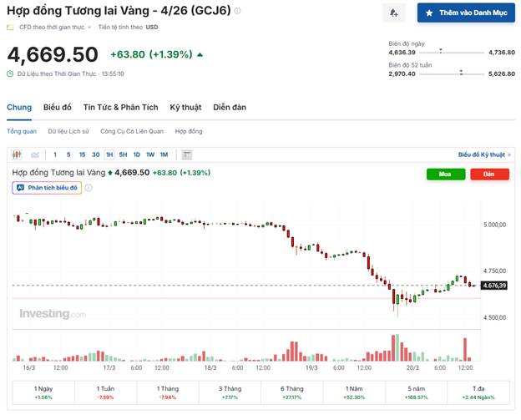
Task: Click the Biên độ 52 tuần range slider
Action: coord(452,73)
